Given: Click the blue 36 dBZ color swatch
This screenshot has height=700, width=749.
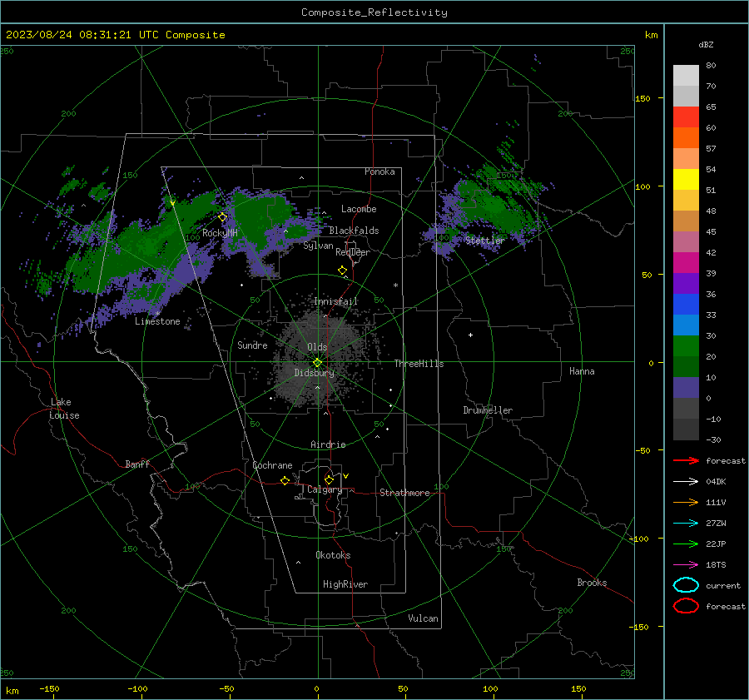Looking at the screenshot, I should pyautogui.click(x=686, y=305).
